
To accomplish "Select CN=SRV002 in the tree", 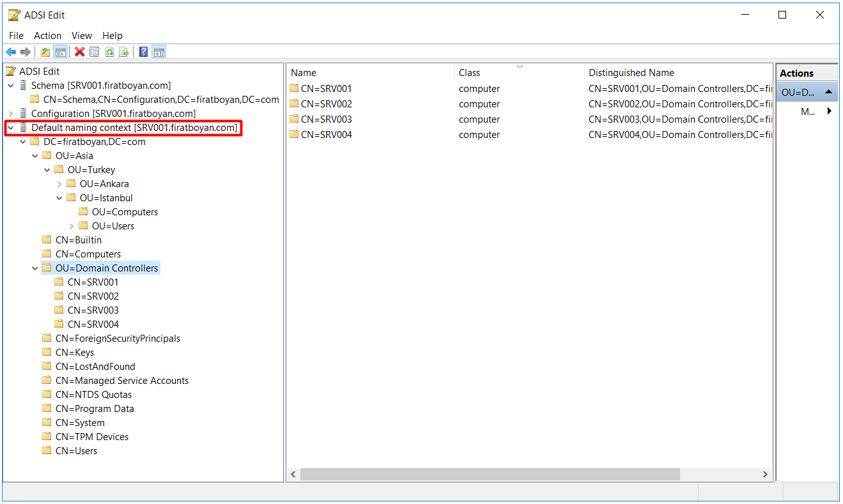I will [x=93, y=296].
